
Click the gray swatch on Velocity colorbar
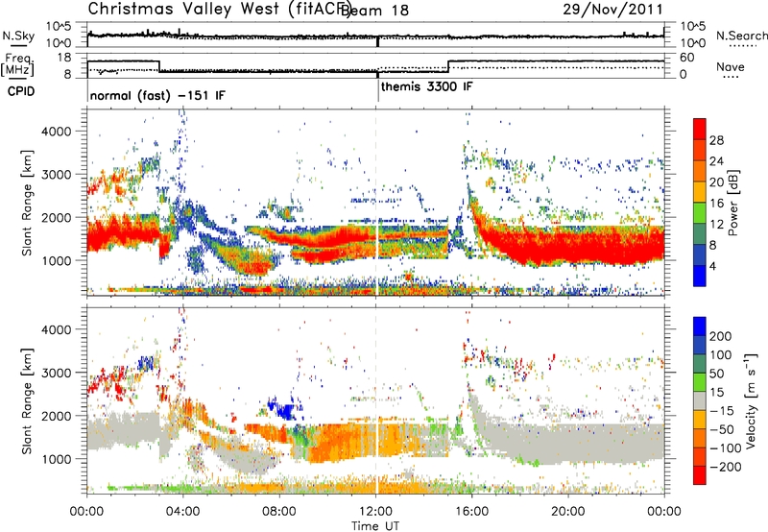click(700, 401)
